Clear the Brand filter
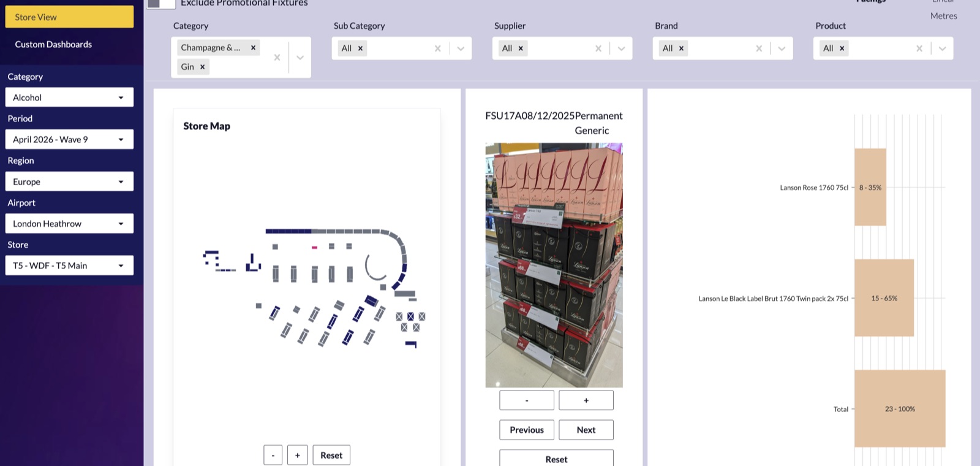Image resolution: width=980 pixels, height=466 pixels. pyautogui.click(x=759, y=48)
